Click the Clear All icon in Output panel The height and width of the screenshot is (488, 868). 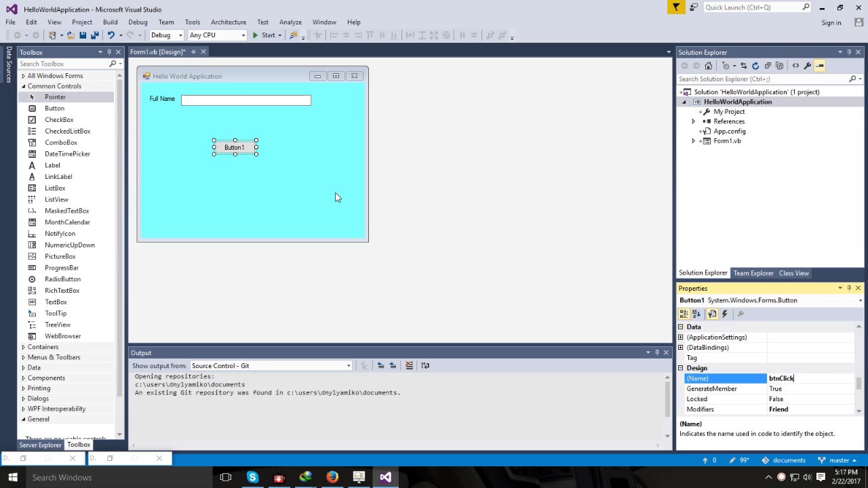point(409,365)
